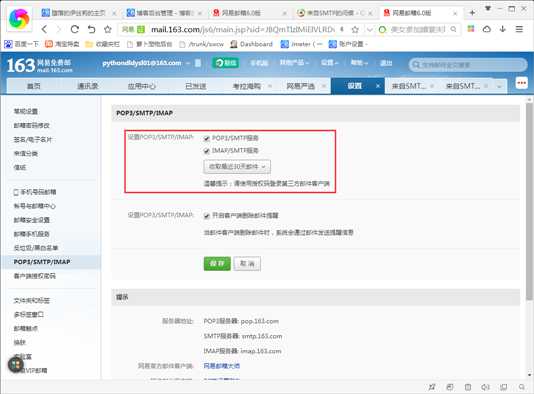
Task: Toggle the IMAP/SMTP服务 checkbox
Action: point(206,151)
